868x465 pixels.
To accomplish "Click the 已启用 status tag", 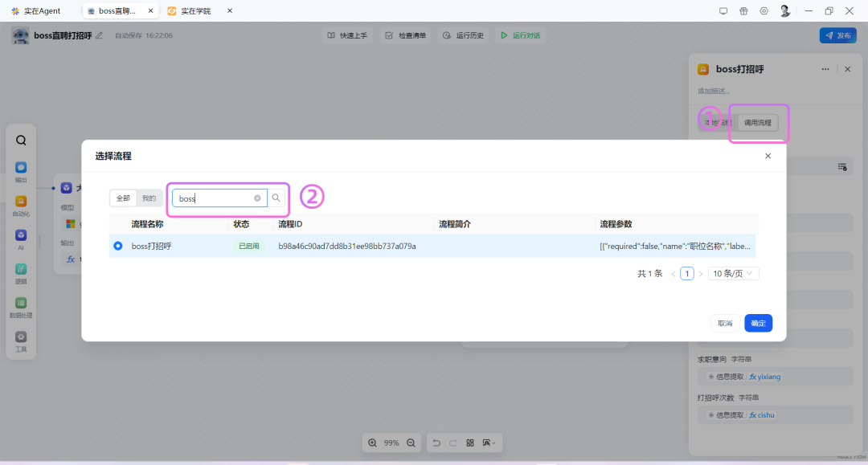I will tap(248, 246).
